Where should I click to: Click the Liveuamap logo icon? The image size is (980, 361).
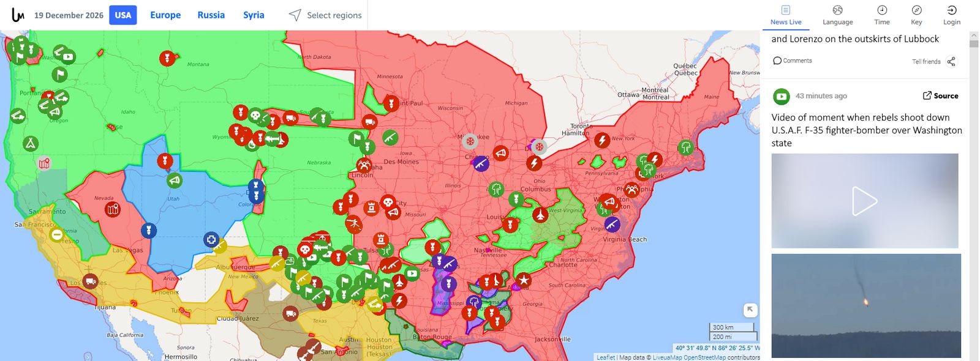click(18, 15)
